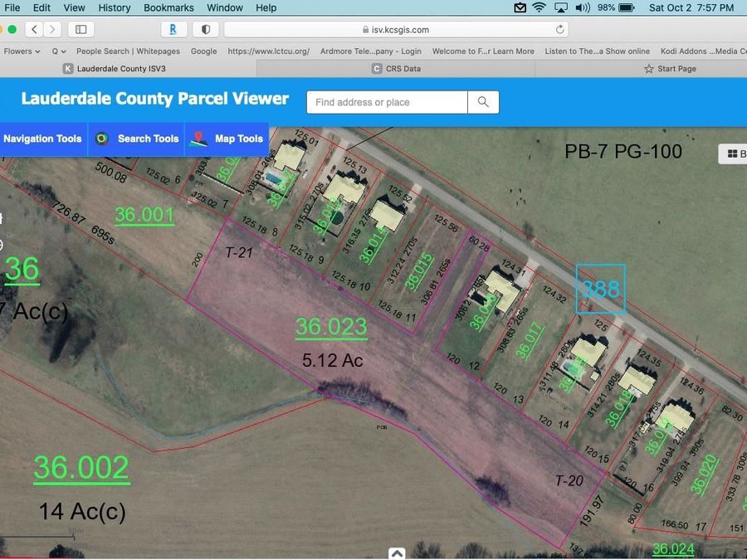This screenshot has height=560, width=747.
Task: Open the History menu
Action: pyautogui.click(x=115, y=7)
